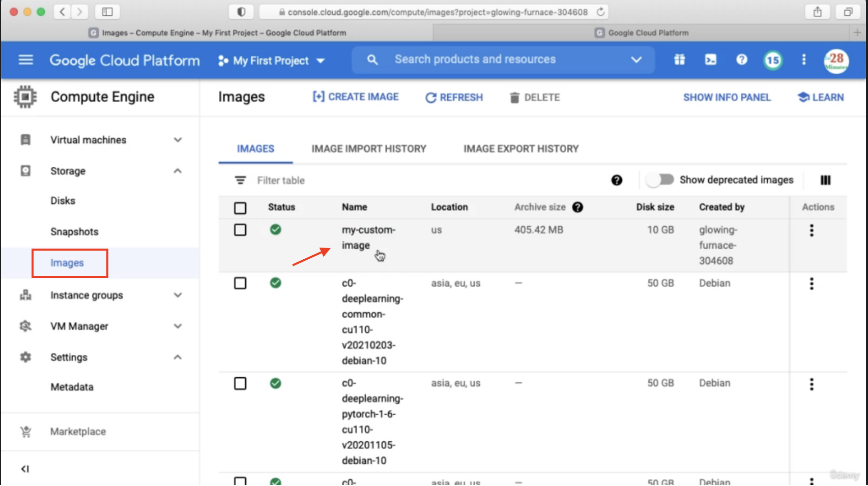This screenshot has height=486, width=868.
Task: Select Disks in the sidebar
Action: coord(63,201)
